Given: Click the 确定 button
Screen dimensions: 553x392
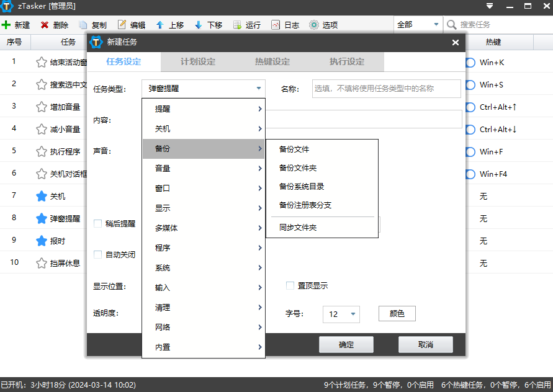Looking at the screenshot, I should pyautogui.click(x=346, y=344).
